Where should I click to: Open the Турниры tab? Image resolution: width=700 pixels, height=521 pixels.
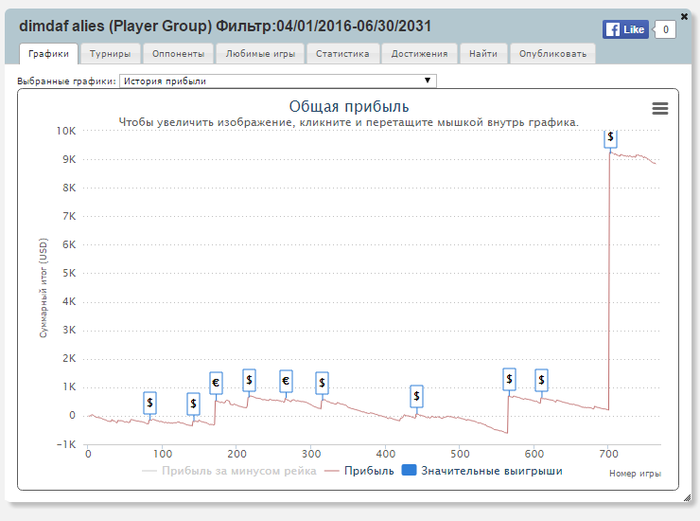tap(110, 54)
